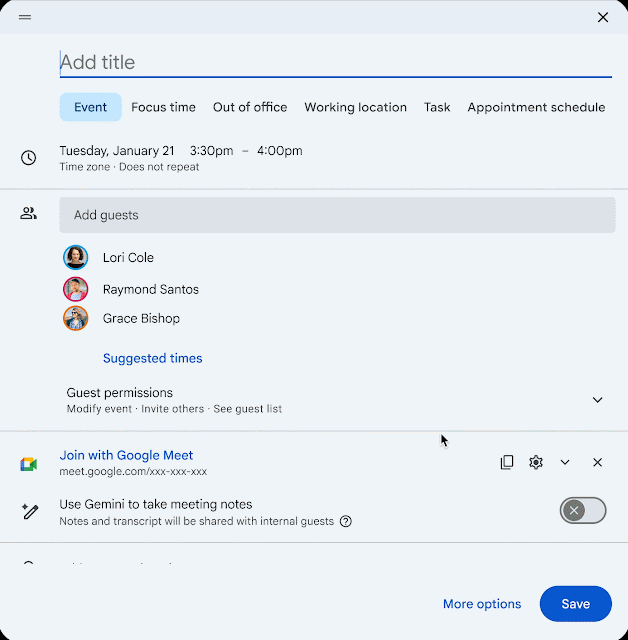Image resolution: width=628 pixels, height=640 pixels.
Task: Close the event creation dialog
Action: point(602,17)
